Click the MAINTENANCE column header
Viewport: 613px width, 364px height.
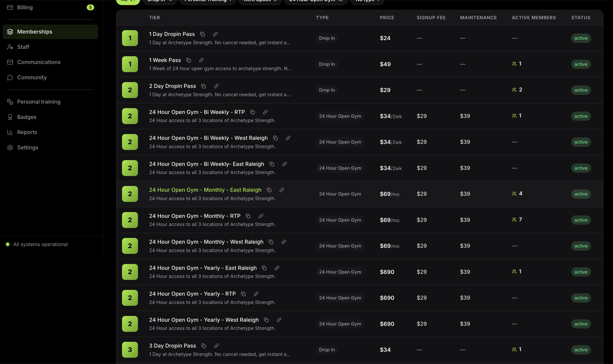tap(478, 18)
